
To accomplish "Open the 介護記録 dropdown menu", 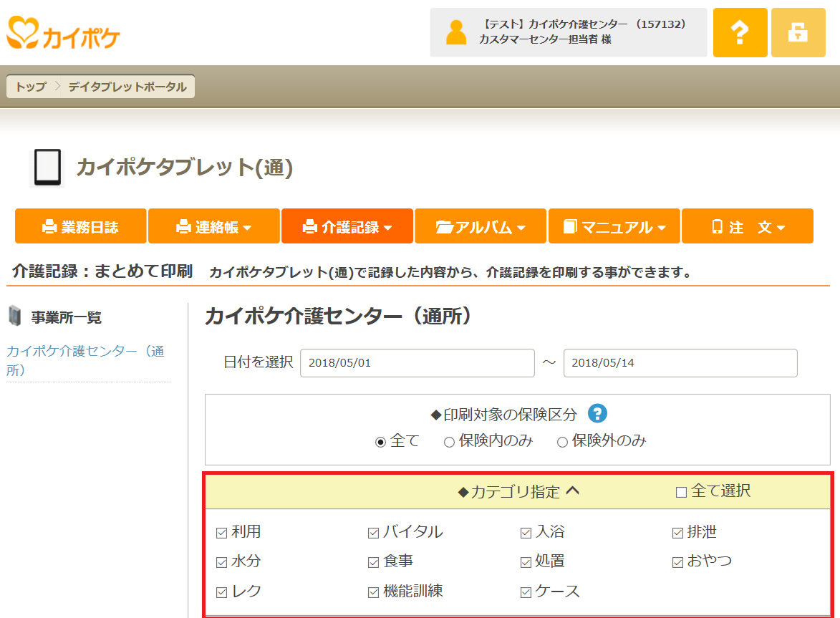I will [x=347, y=226].
